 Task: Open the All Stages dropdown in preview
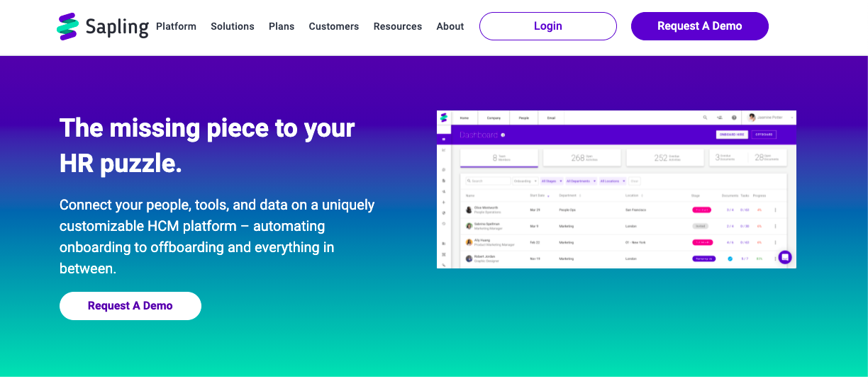[x=552, y=181]
